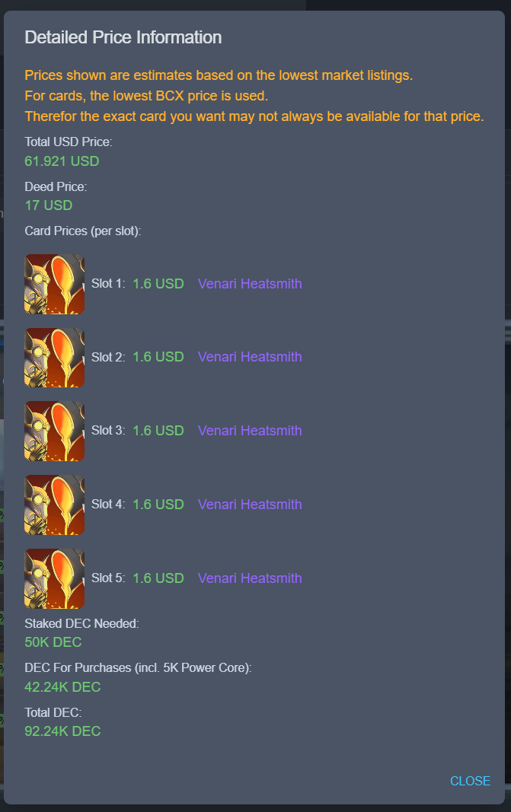Screen dimensions: 511x812
Task: Open the Venari Heatsmith link for Slot 2
Action: (x=250, y=357)
